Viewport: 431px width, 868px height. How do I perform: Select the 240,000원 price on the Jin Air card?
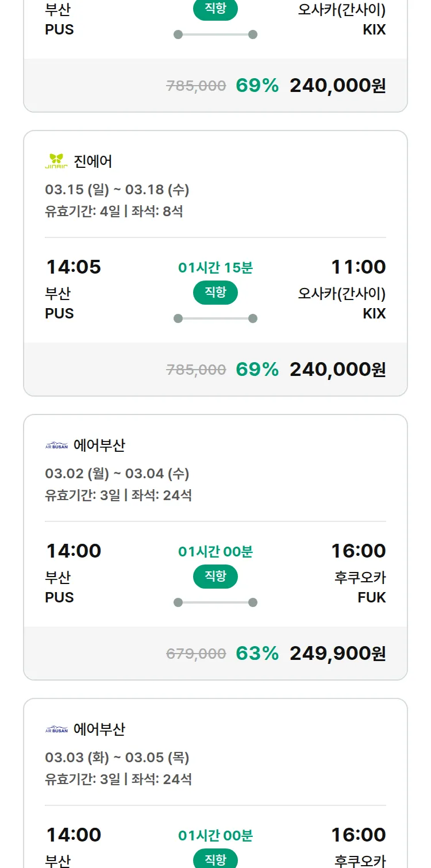pos(337,369)
